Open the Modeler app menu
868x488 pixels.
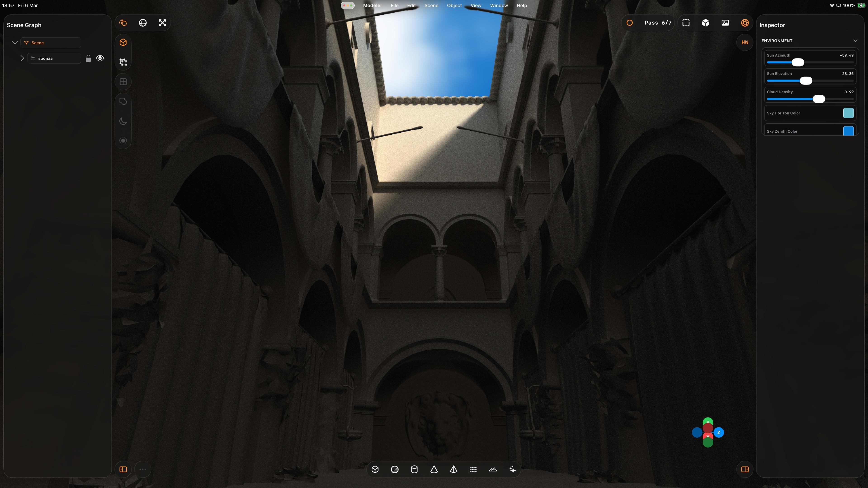tap(372, 5)
